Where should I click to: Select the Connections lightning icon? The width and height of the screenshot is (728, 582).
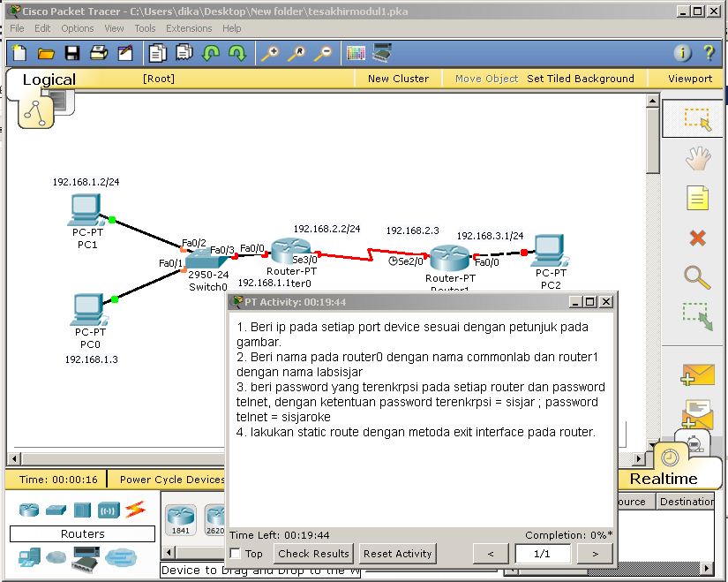point(135,510)
